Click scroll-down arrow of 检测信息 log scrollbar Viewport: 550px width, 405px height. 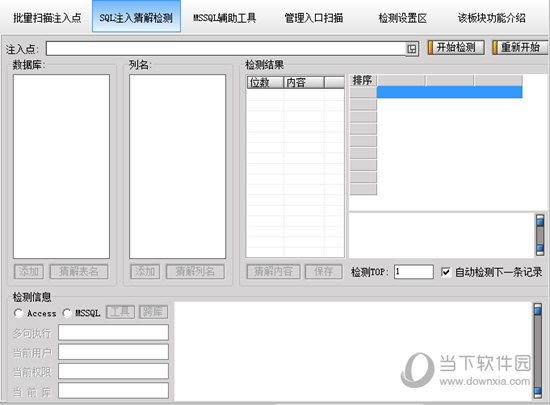(x=538, y=392)
